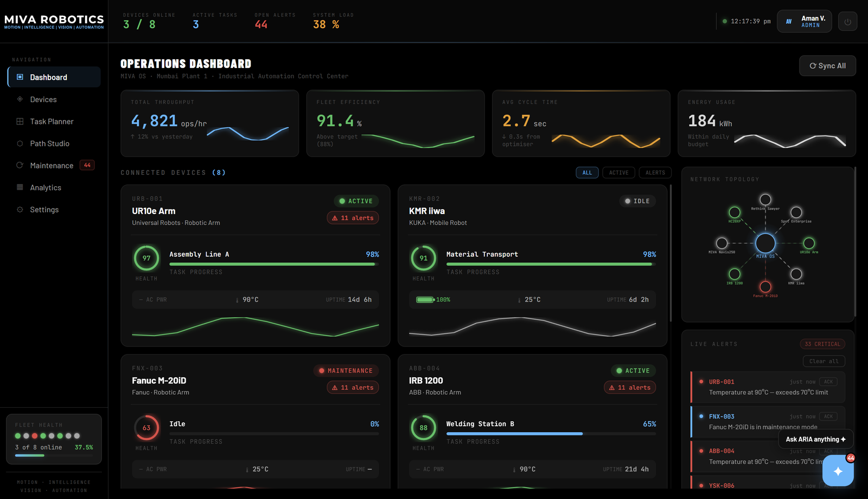Open the 11 alerts badge on UR10e Arm

353,218
